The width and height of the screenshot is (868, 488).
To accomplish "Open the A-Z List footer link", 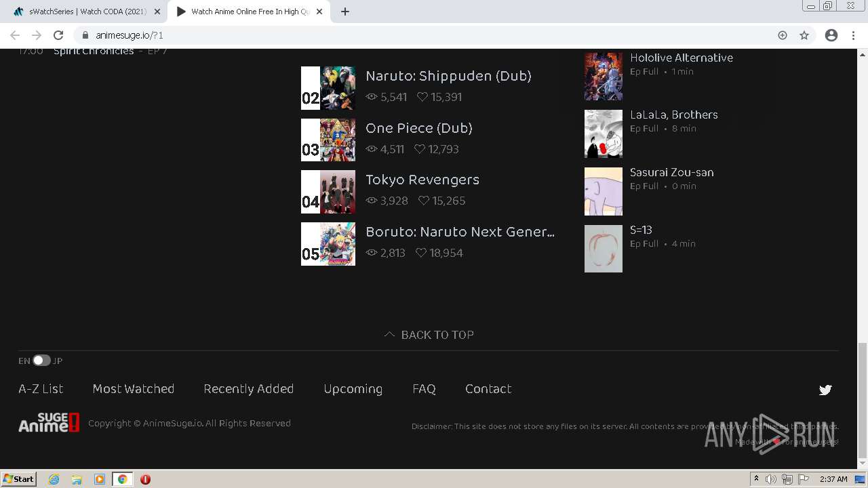I will click(41, 388).
